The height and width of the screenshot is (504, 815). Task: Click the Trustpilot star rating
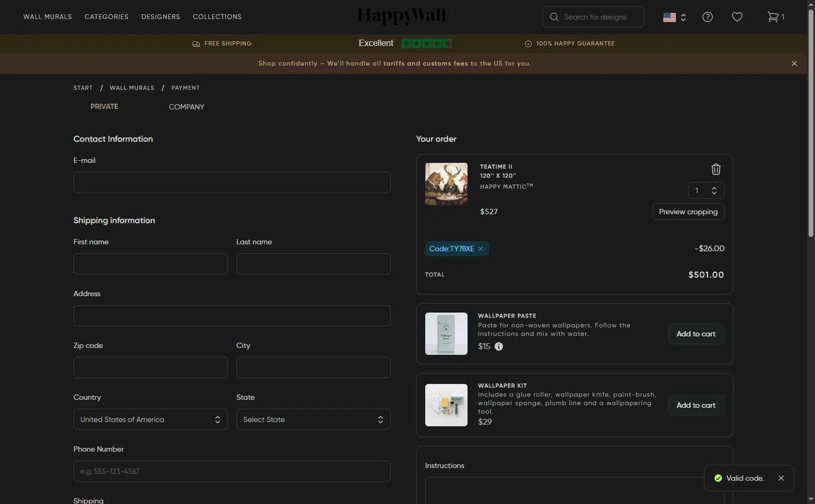point(426,43)
